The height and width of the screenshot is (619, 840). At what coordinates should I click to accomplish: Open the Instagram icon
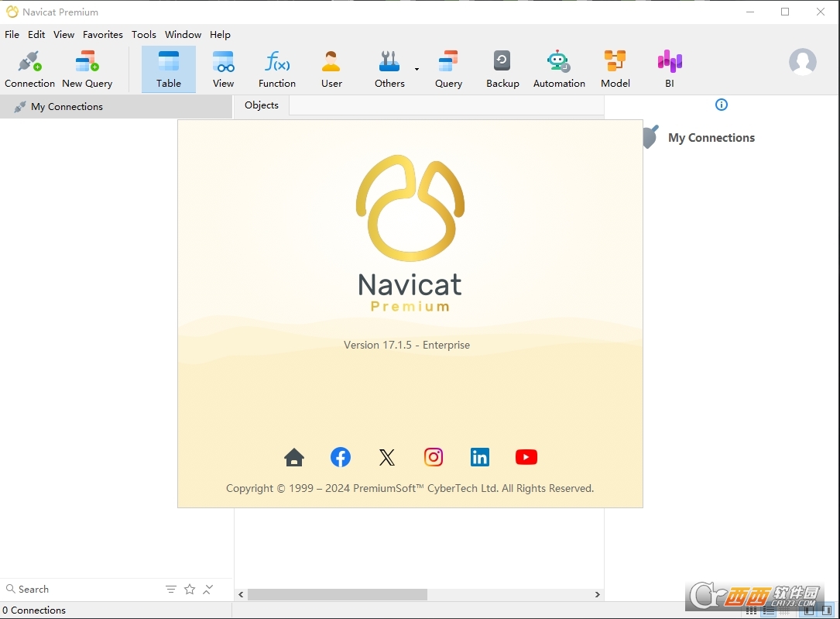point(434,457)
